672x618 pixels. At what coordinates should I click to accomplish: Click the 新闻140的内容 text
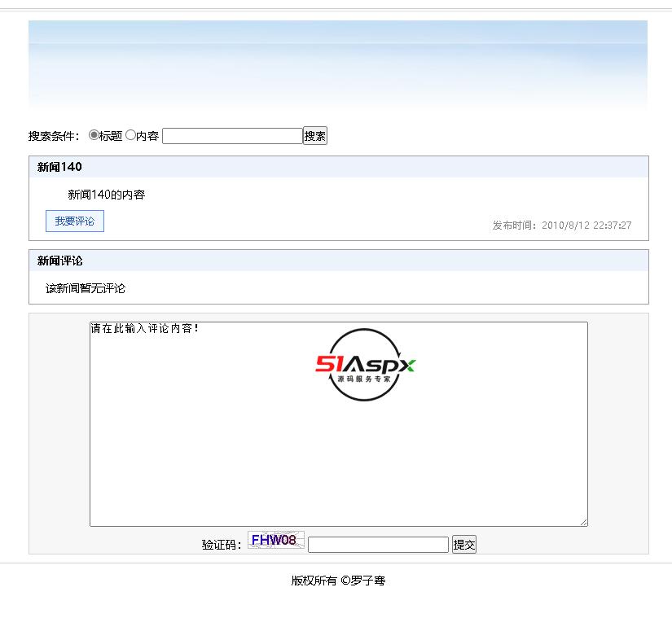[x=106, y=195]
